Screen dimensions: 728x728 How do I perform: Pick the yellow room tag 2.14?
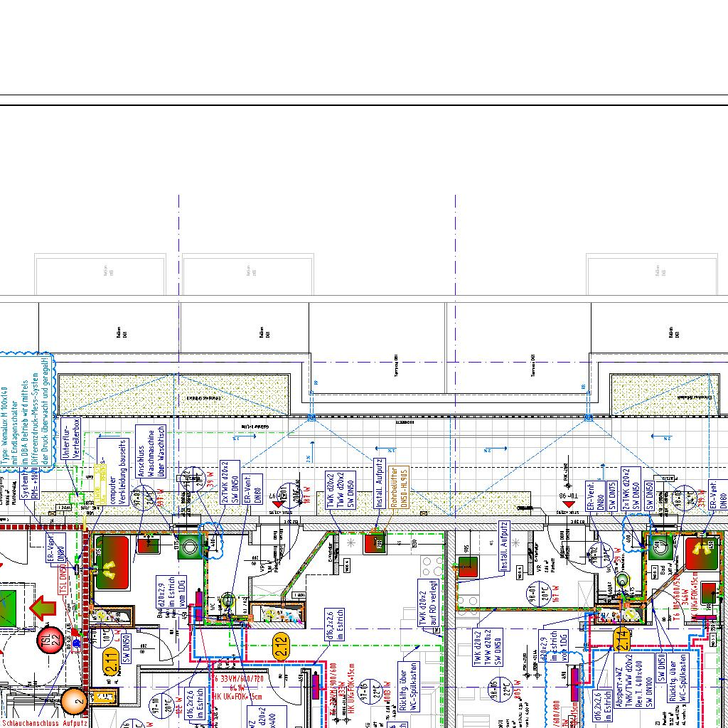(622, 638)
